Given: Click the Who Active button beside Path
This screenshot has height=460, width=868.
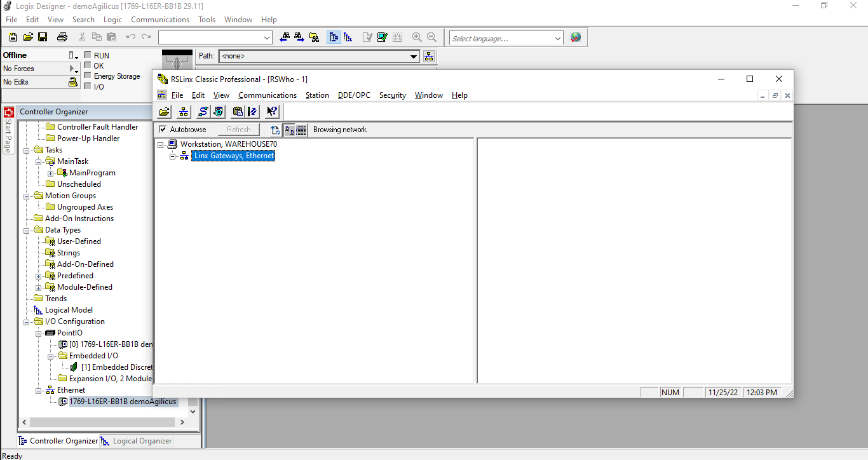Looking at the screenshot, I should [x=429, y=56].
